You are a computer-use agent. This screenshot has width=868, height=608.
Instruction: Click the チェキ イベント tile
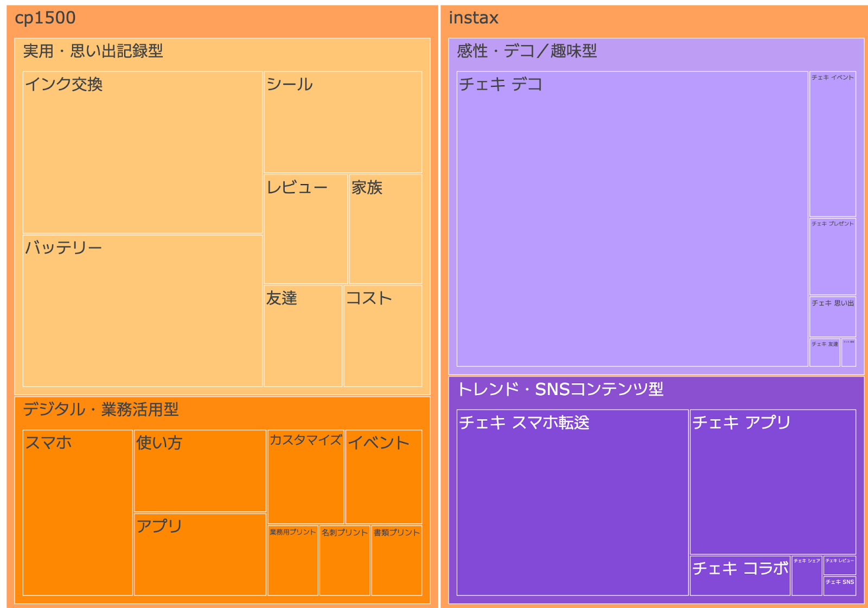[832, 144]
